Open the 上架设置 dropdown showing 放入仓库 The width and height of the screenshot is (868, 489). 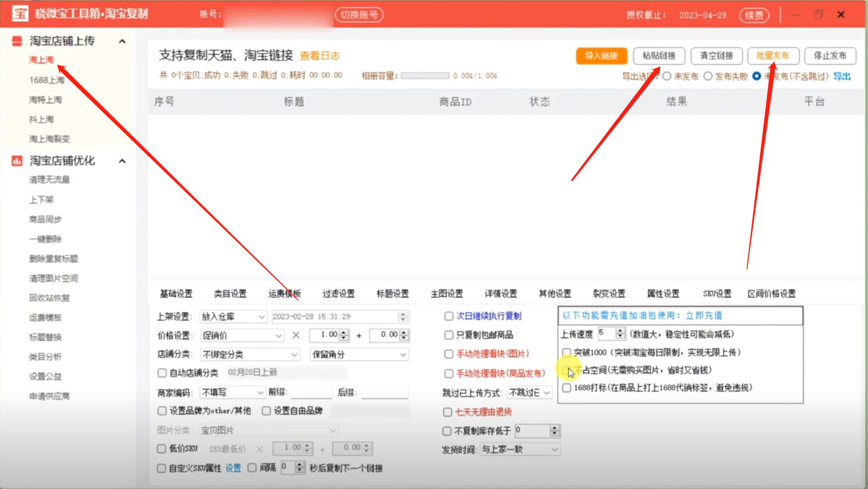233,316
